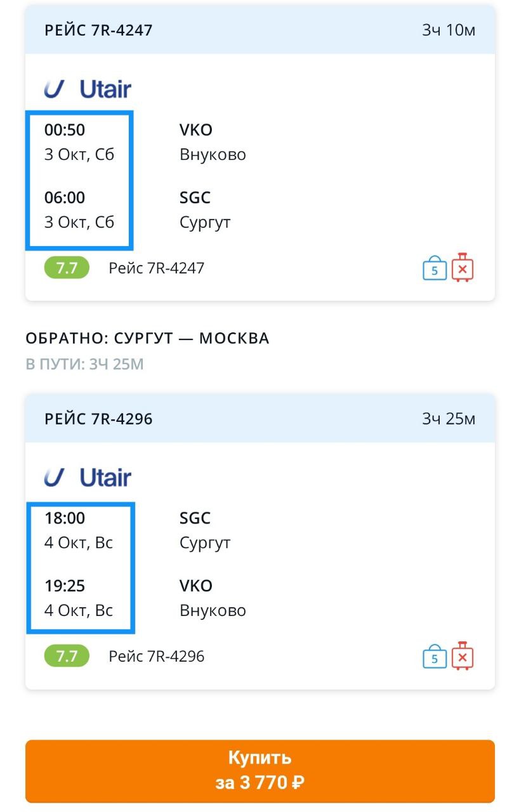The height and width of the screenshot is (812, 519).
Task: Tap the 3ч 25м duration in return header
Action: pos(449,419)
